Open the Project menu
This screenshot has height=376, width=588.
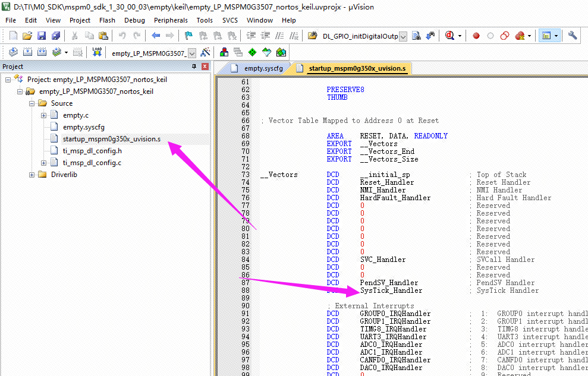[80, 20]
